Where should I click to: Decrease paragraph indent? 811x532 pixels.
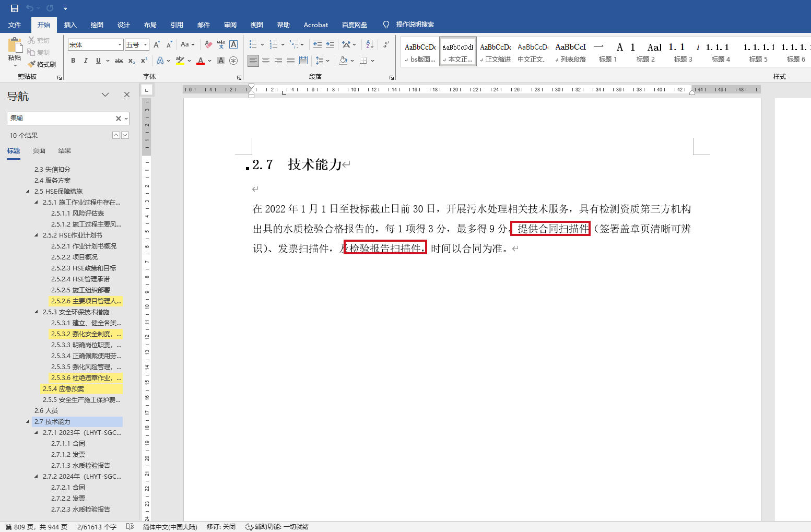[318, 44]
